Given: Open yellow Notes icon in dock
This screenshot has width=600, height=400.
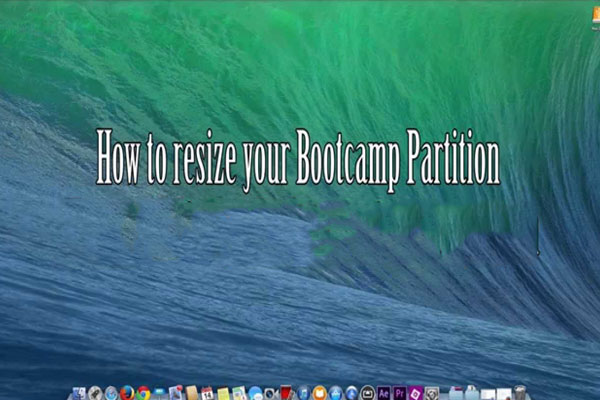Looking at the screenshot, I should click(223, 393).
